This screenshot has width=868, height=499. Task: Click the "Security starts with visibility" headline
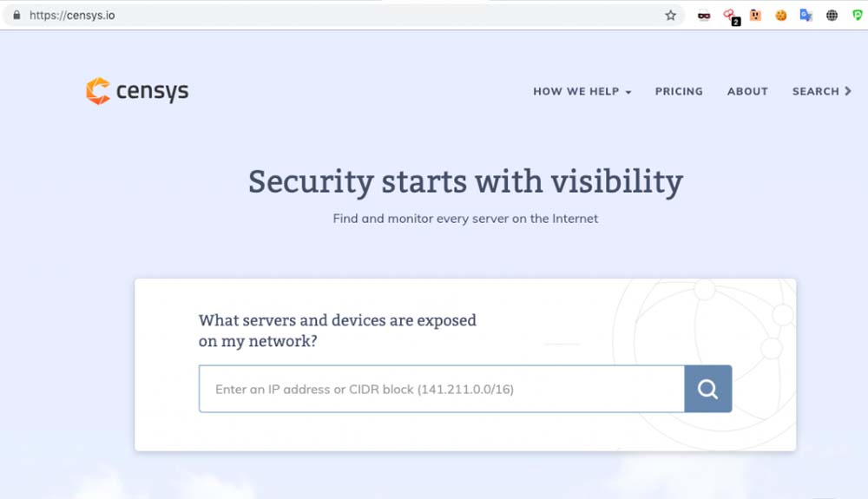[x=465, y=181]
